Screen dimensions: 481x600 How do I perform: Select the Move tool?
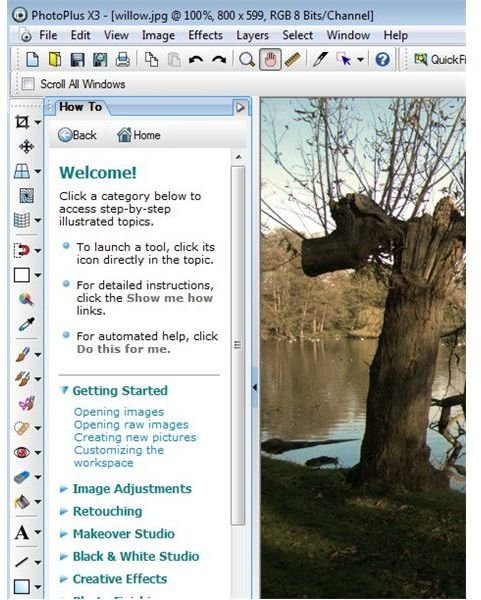(x=26, y=147)
